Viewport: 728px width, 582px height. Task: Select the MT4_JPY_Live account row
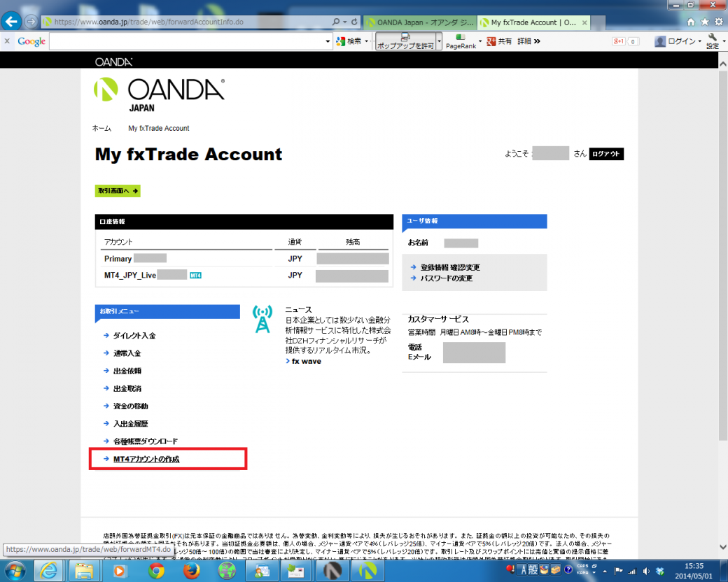click(244, 275)
